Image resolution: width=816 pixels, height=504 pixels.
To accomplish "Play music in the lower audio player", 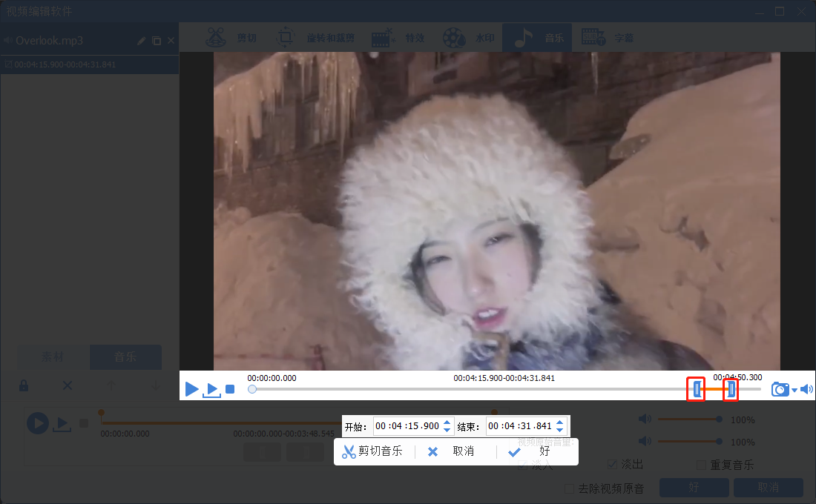I will 38,423.
